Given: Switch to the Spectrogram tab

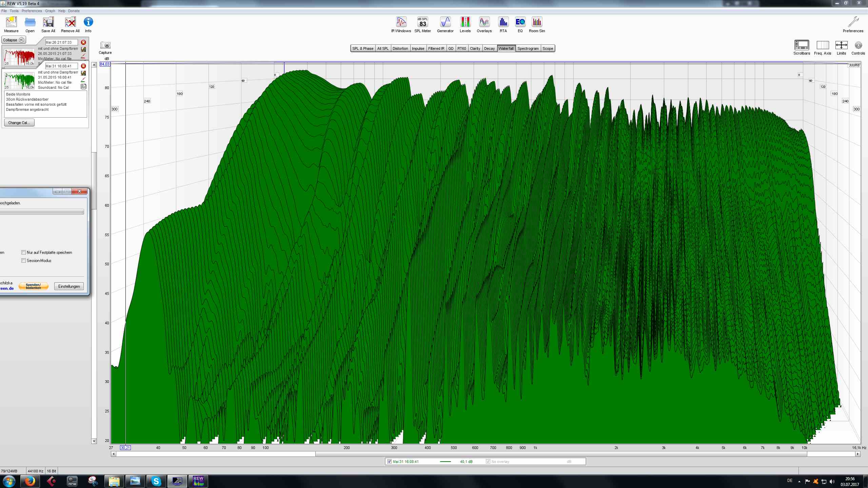Looking at the screenshot, I should point(528,48).
